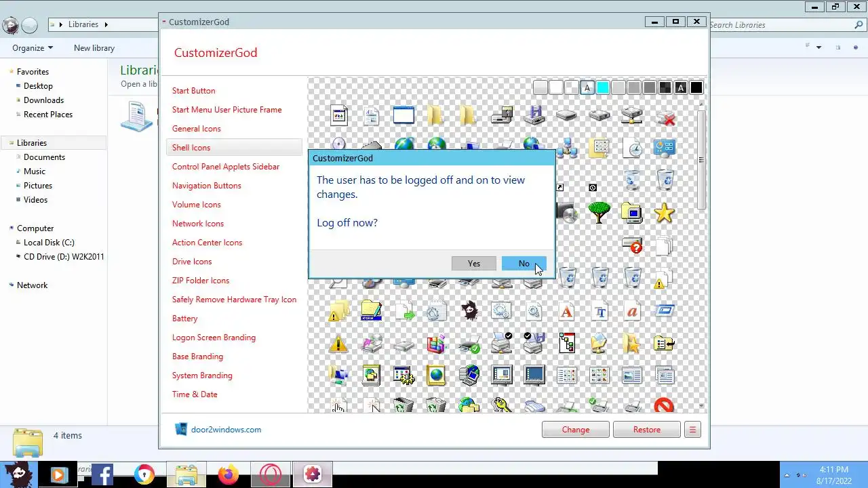868x488 pixels.
Task: Open the Explorer view options dropdown arrow
Action: (x=818, y=47)
